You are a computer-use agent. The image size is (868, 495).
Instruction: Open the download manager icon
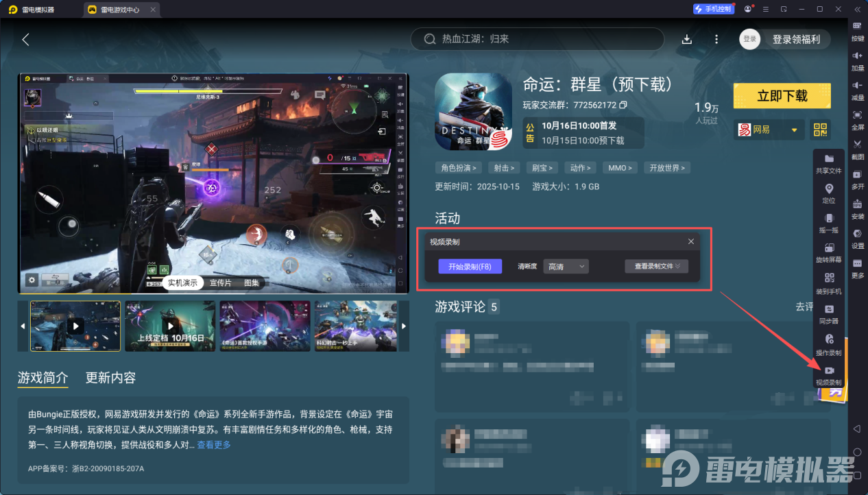[x=686, y=39]
